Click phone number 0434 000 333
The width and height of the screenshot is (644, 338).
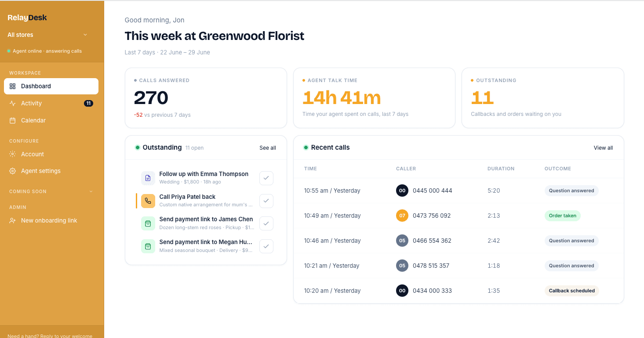tap(432, 291)
